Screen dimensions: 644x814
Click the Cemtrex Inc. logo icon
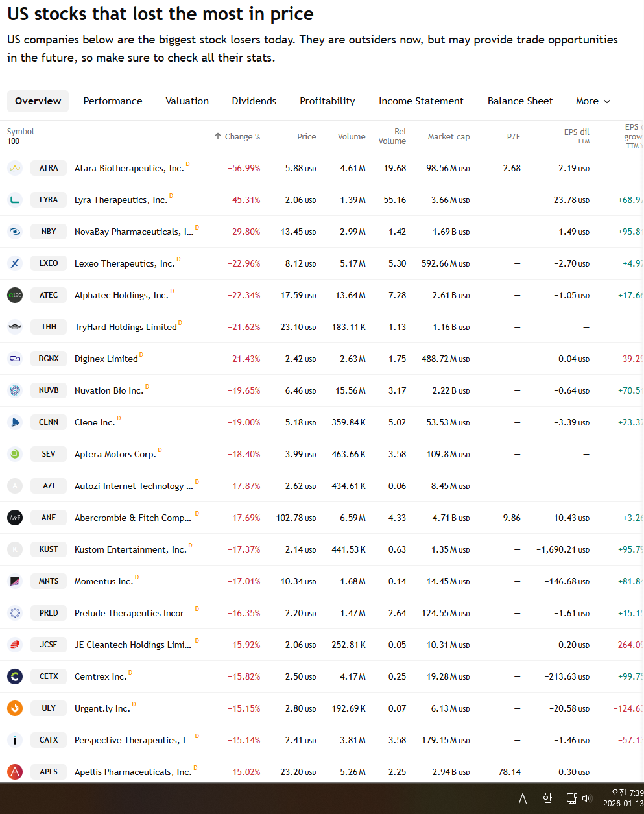click(x=15, y=676)
